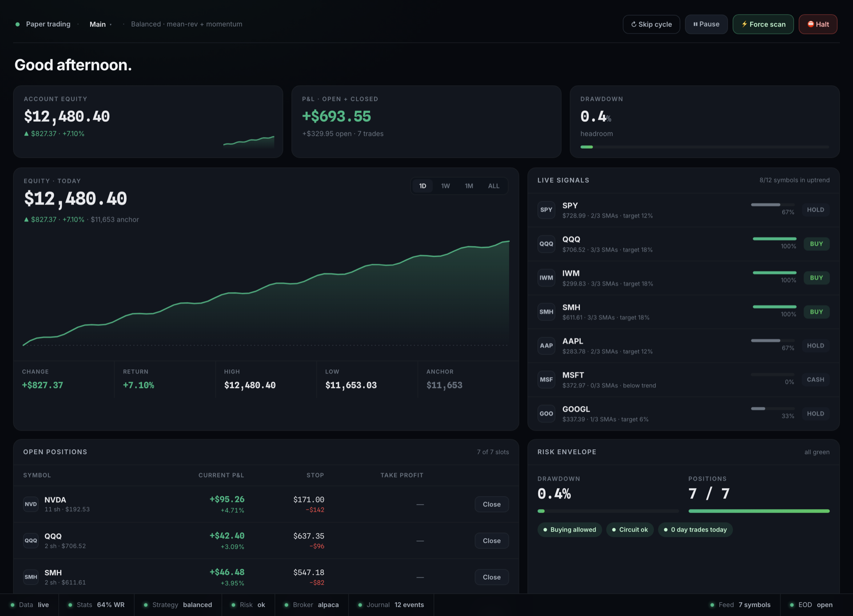Click the 7 of 7 slots label
The width and height of the screenshot is (853, 616).
[x=493, y=452]
